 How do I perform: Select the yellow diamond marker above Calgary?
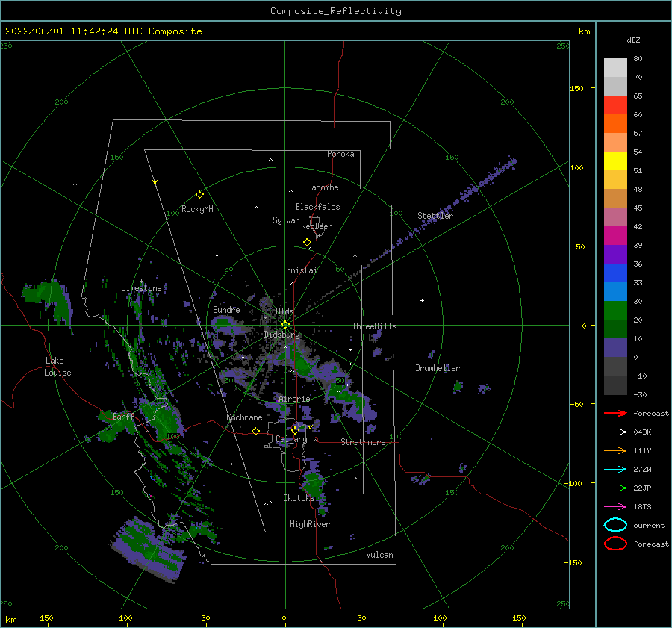click(295, 430)
